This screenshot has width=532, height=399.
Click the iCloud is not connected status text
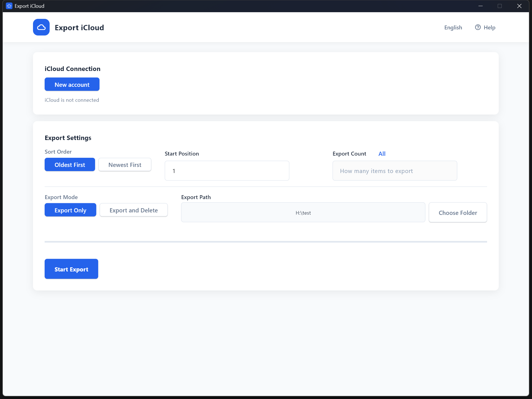click(x=72, y=100)
